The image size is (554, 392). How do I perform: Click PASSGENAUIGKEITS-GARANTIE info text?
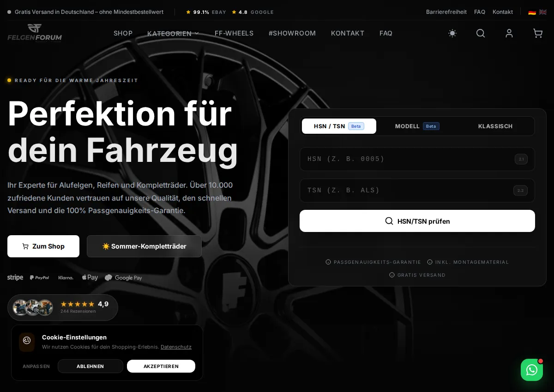tap(377, 262)
